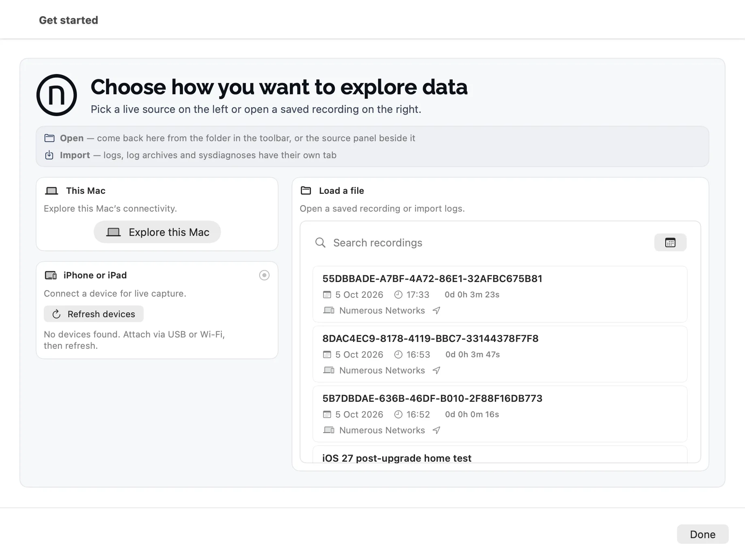745x560 pixels.
Task: Open recording 8DAC4EC9-8178-4119-BBC7-33144378F7F8
Action: tap(500, 354)
